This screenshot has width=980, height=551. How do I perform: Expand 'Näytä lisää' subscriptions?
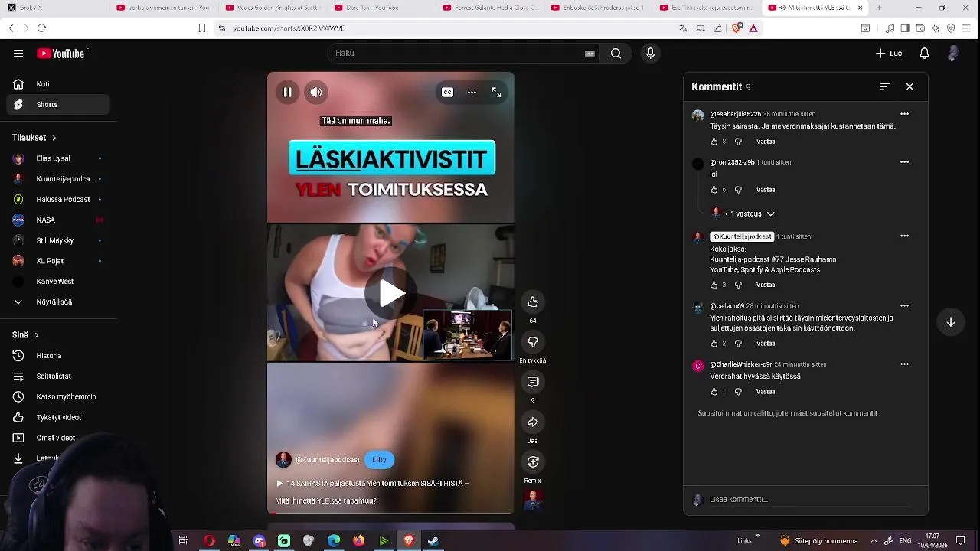58,302
